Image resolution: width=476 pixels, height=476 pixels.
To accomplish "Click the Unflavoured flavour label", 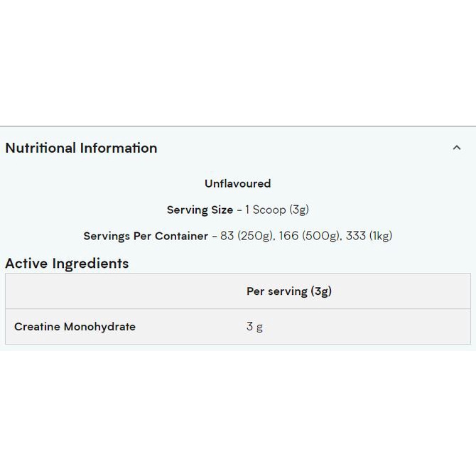I will coord(237,183).
